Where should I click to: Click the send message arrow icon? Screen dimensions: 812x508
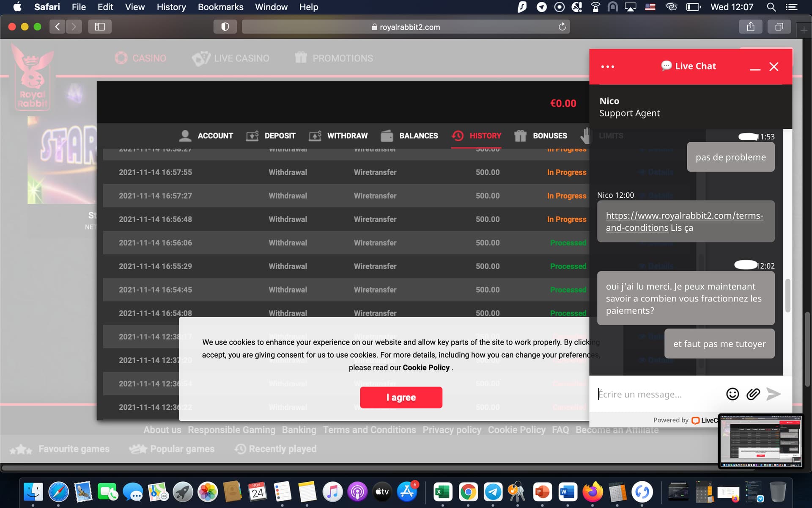coord(773,394)
